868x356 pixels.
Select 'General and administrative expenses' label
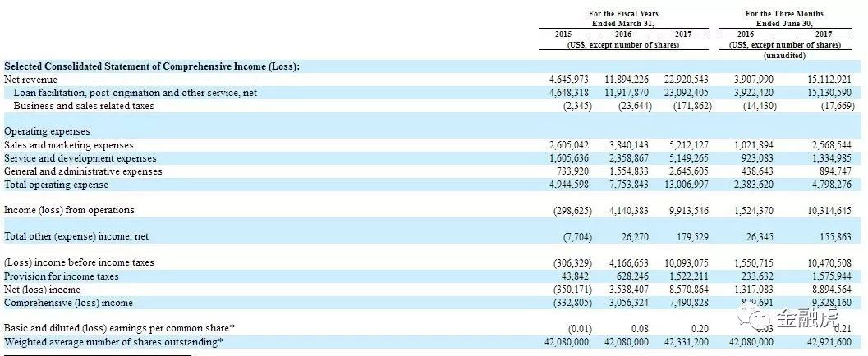83,172
